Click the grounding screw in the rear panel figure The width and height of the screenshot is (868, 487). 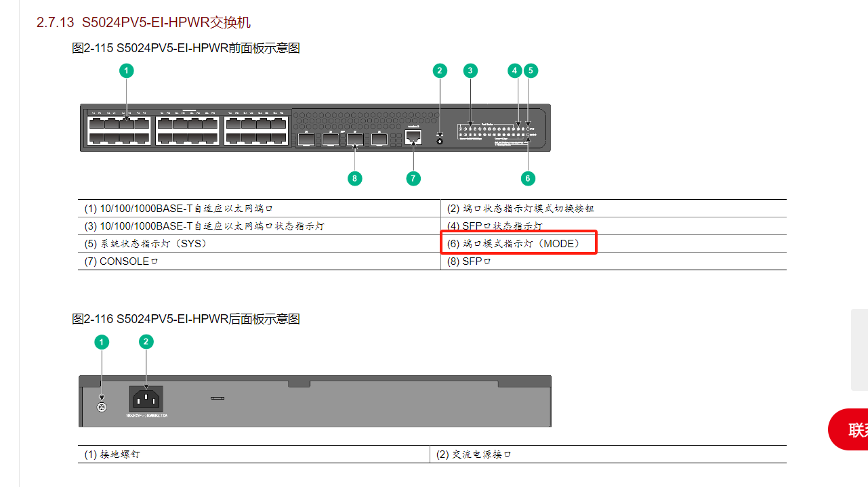[x=102, y=408]
